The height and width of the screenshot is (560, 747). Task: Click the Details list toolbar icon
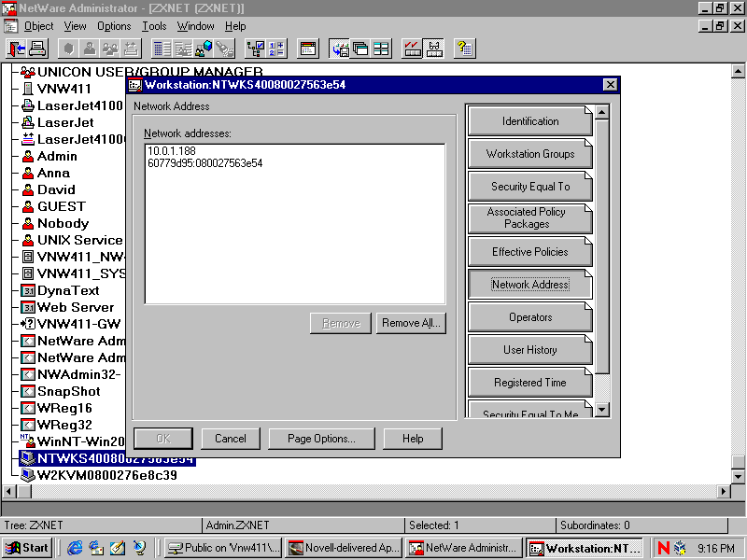[x=162, y=49]
